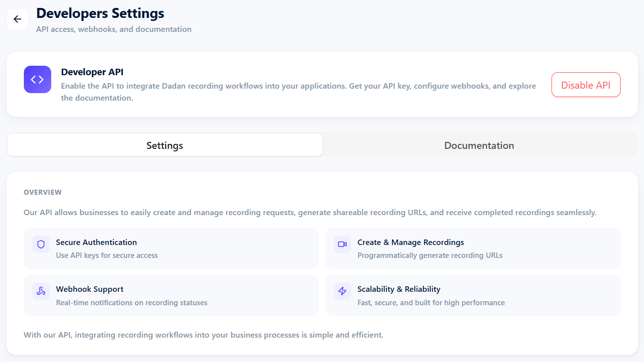This screenshot has height=362, width=644.
Task: Click the "API access, webhooks, and documentation" subtitle
Action: pyautogui.click(x=114, y=29)
